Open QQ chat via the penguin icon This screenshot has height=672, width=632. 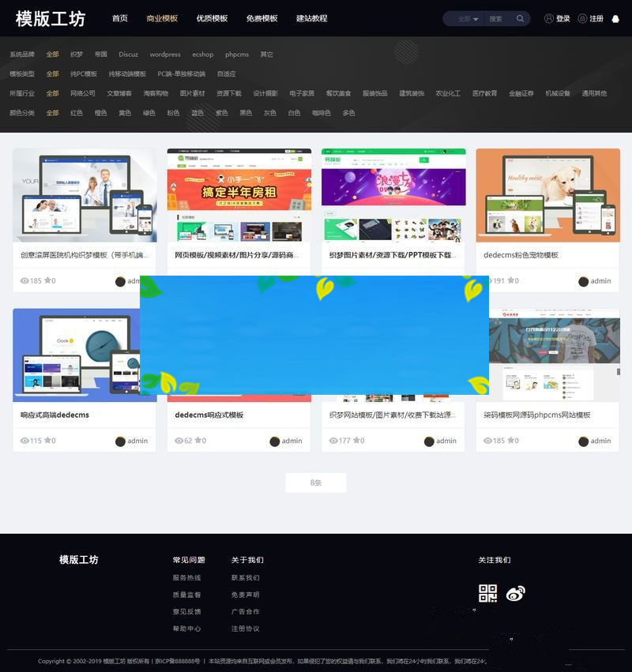tap(615, 18)
